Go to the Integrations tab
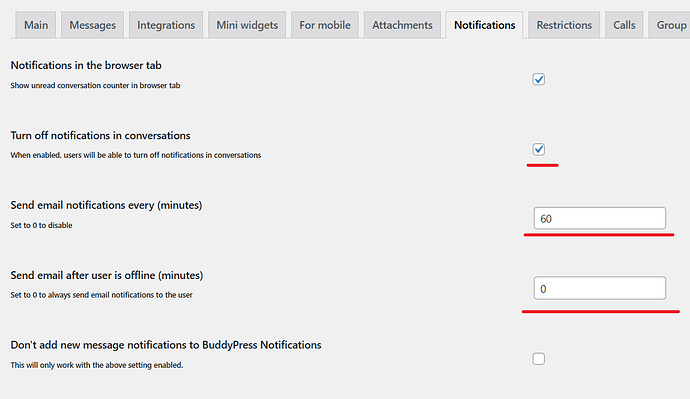The width and height of the screenshot is (690, 399). point(166,25)
